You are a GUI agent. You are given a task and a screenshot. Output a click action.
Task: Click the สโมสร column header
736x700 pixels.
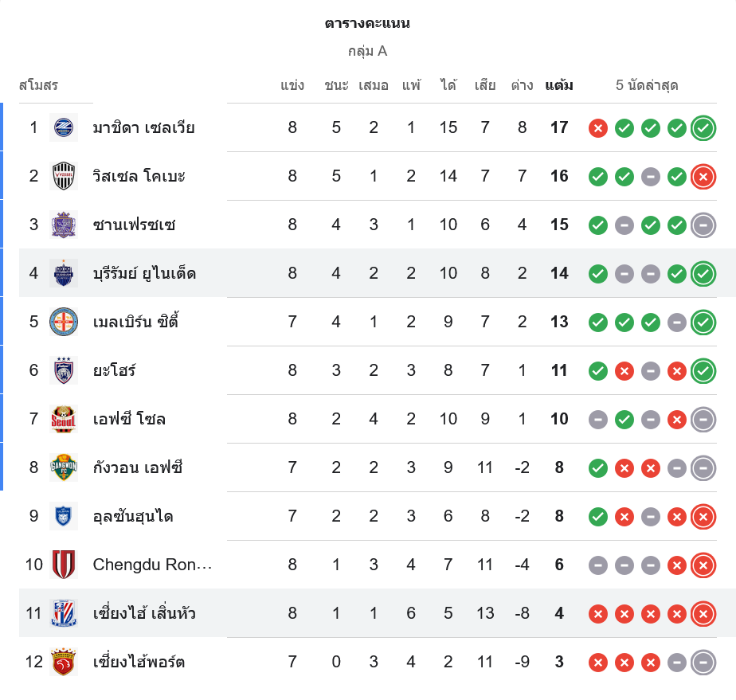point(38,85)
